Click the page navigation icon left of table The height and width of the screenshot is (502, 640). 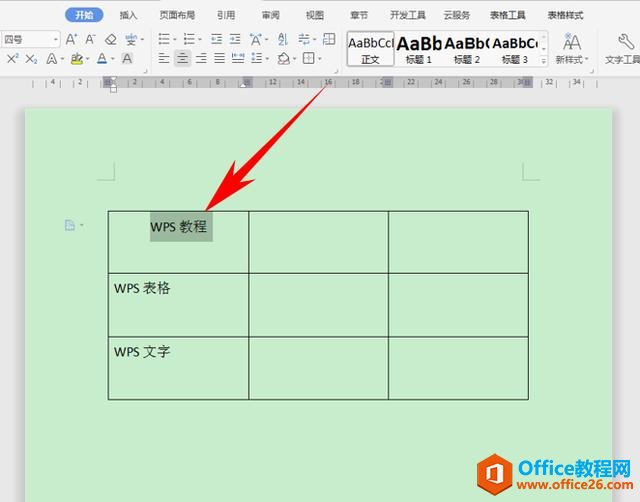(x=70, y=225)
